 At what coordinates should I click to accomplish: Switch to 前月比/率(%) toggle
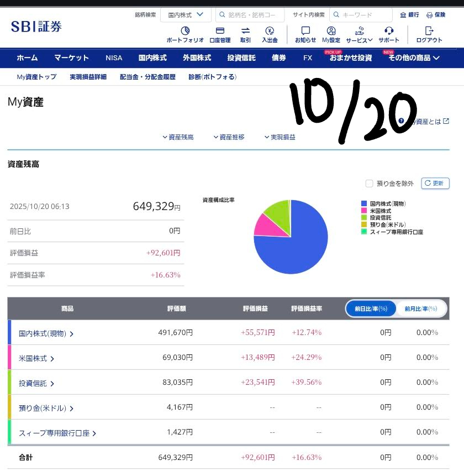tap(421, 308)
